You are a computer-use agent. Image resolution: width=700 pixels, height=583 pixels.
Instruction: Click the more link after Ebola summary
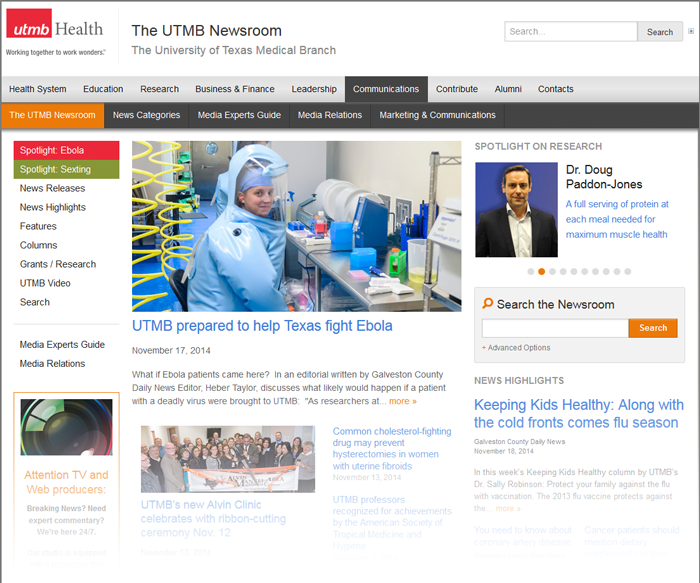click(403, 401)
